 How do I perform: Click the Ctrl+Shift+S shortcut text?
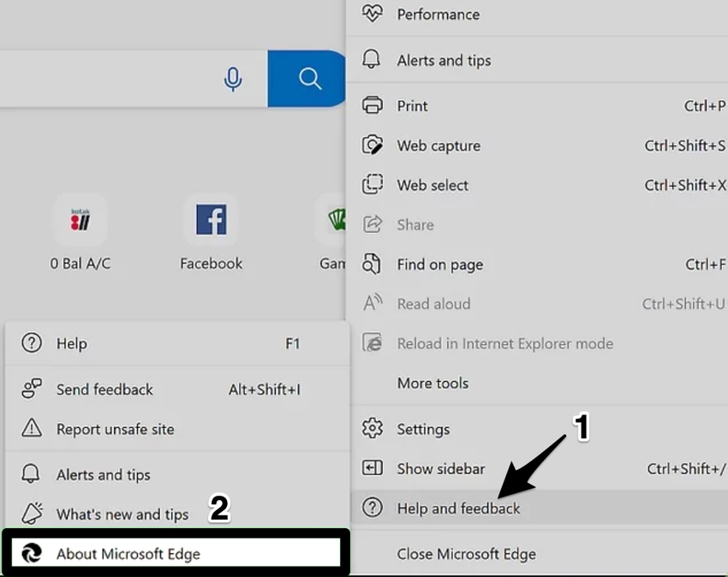pos(685,146)
